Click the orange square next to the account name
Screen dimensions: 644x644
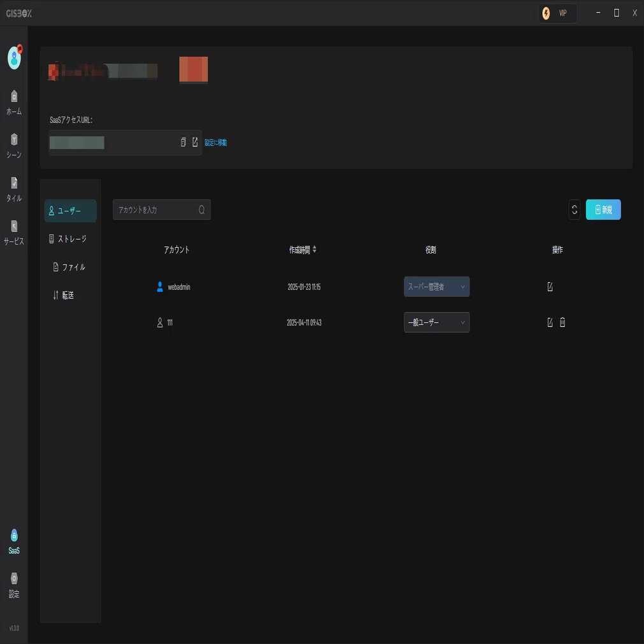(194, 69)
